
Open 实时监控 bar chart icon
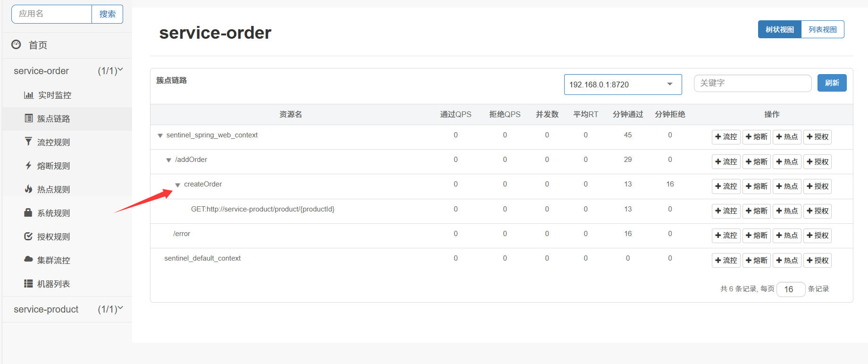tap(29, 95)
